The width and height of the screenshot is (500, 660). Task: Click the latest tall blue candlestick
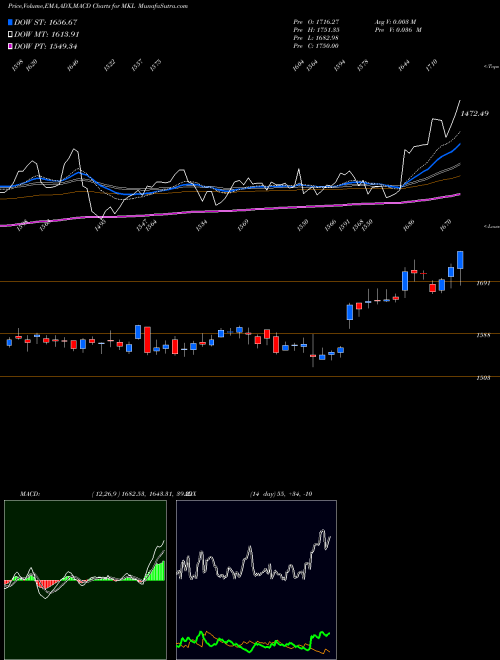point(460,260)
